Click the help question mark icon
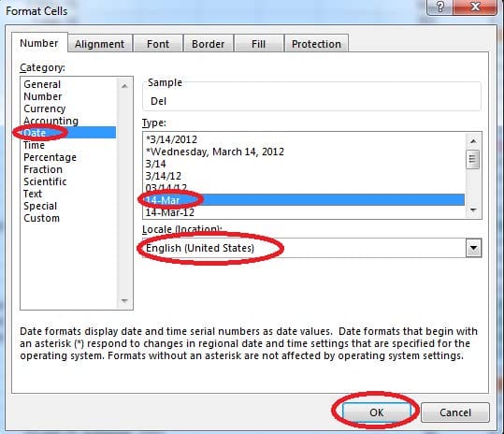504x434 pixels. 439,7
